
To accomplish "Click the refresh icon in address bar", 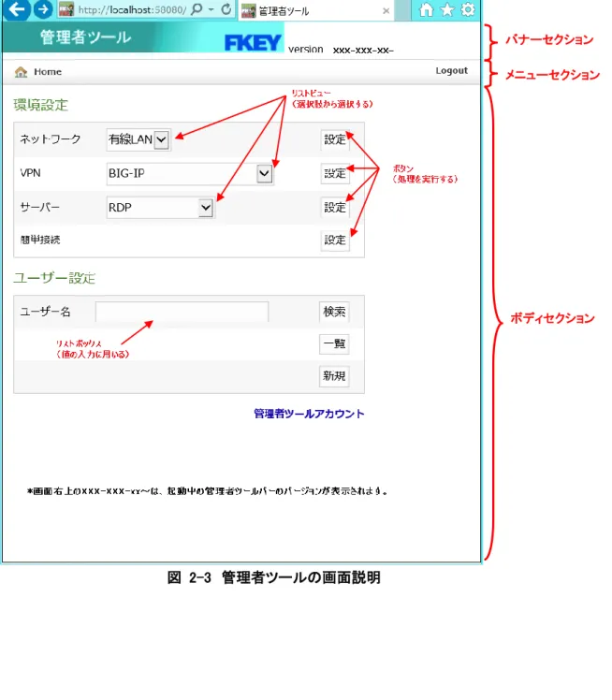I will (x=226, y=9).
